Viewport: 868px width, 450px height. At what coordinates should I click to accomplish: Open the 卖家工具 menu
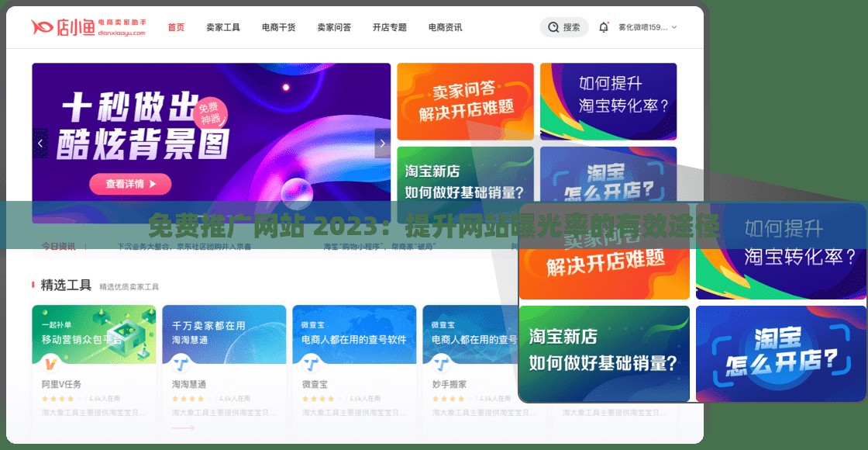pyautogui.click(x=223, y=26)
